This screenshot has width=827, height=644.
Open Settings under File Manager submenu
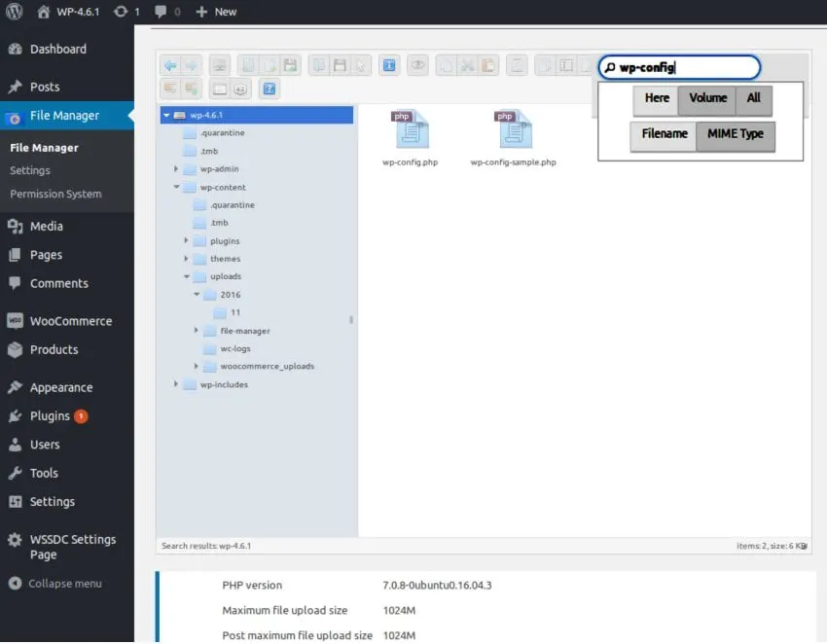[x=30, y=170]
